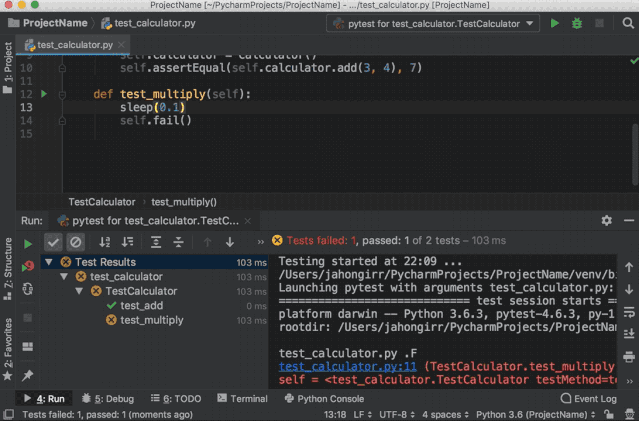The width and height of the screenshot is (639, 421).
Task: Select the test_calculator.py editor tab
Action: [x=73, y=45]
